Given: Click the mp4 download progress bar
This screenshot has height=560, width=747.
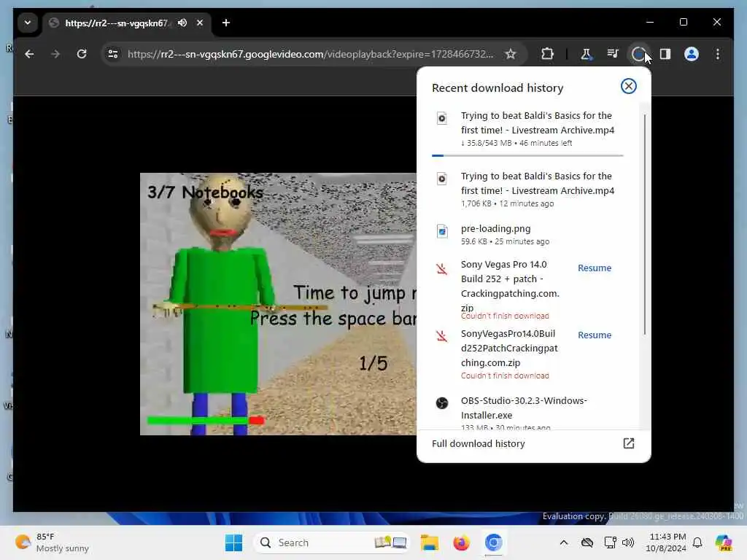Looking at the screenshot, I should pos(527,155).
